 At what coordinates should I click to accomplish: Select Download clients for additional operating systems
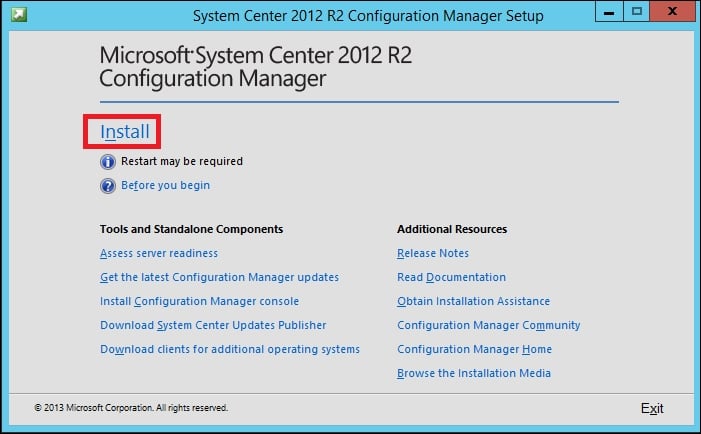pos(230,350)
